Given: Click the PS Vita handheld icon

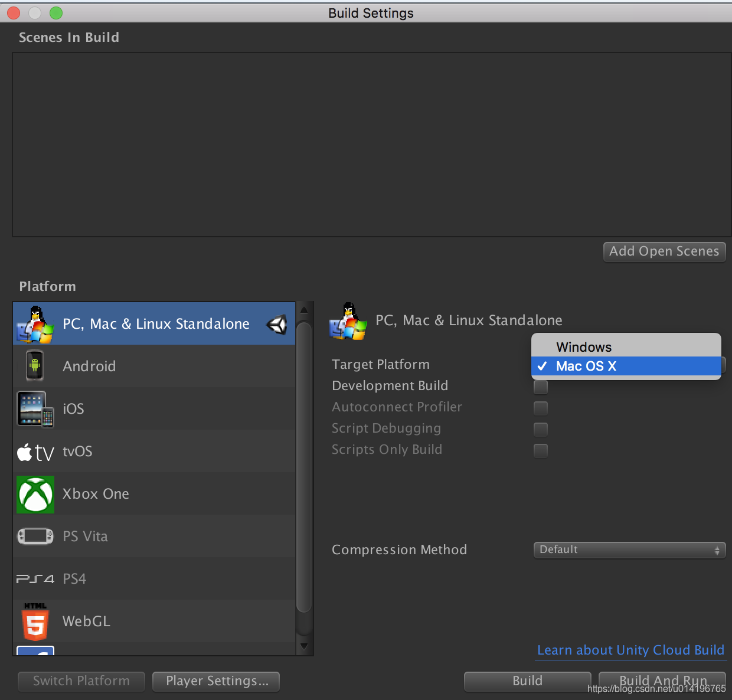Looking at the screenshot, I should (x=35, y=537).
